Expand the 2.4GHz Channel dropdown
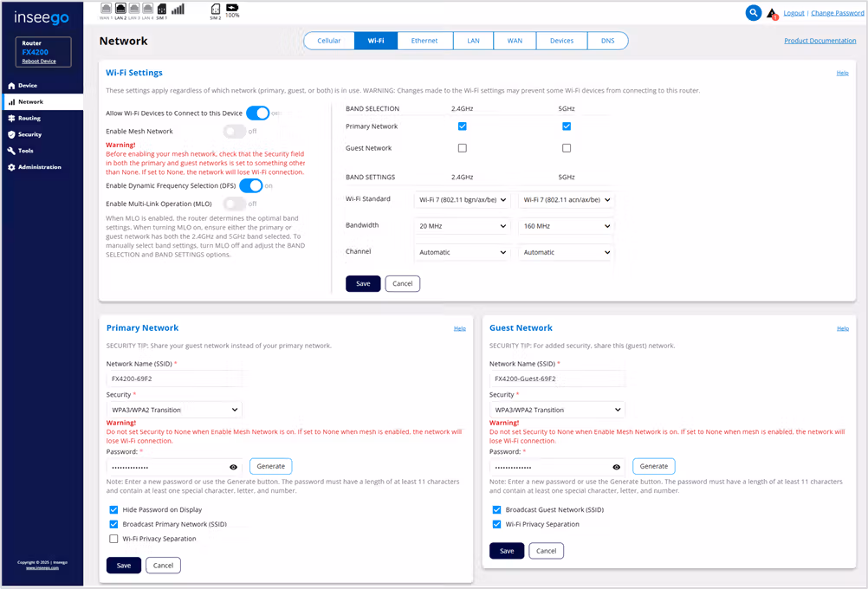This screenshot has width=868, height=589. (462, 253)
